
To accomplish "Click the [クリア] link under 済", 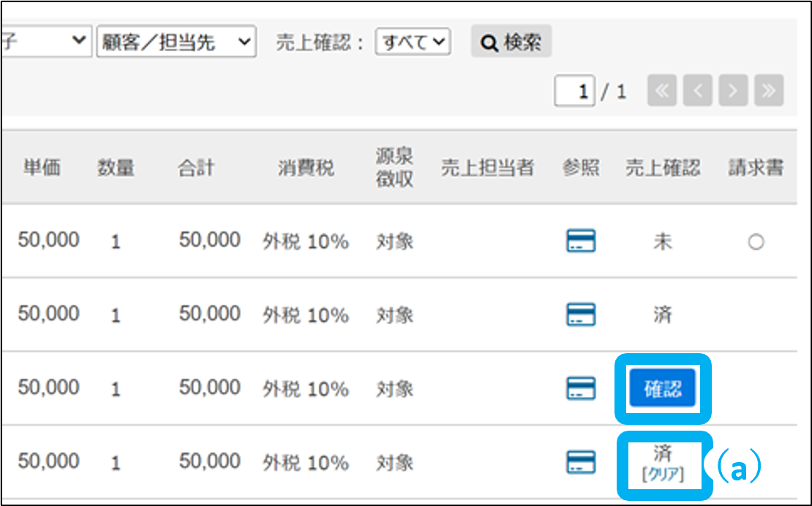I will pyautogui.click(x=662, y=475).
